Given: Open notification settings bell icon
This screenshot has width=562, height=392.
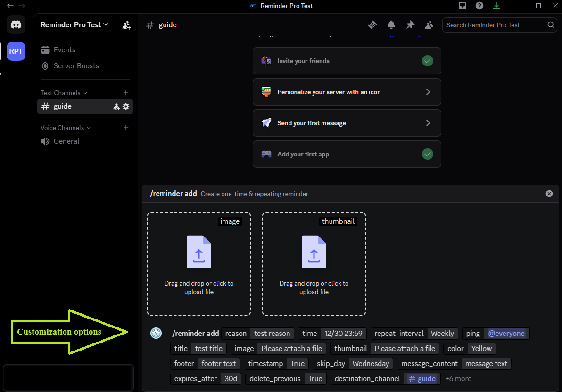Looking at the screenshot, I should tap(391, 25).
